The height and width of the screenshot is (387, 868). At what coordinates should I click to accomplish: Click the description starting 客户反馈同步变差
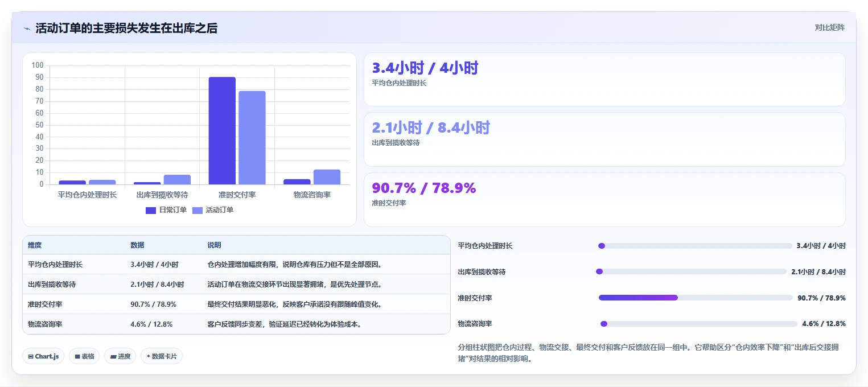click(x=285, y=324)
